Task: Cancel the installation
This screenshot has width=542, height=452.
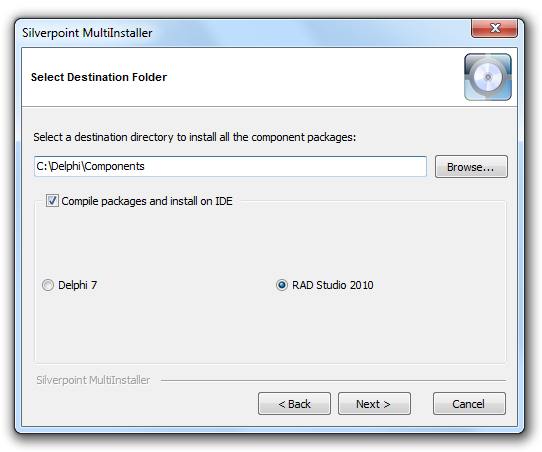Action: 469,403
